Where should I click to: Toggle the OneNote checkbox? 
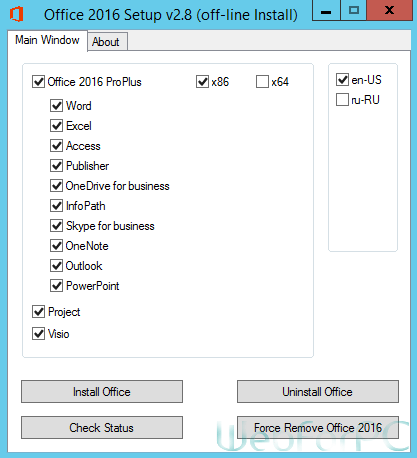pyautogui.click(x=57, y=246)
